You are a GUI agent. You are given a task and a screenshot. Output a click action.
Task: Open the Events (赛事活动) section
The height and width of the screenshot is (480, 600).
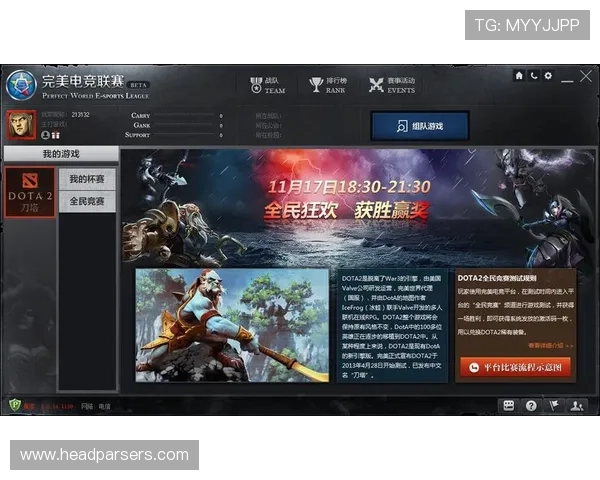[x=392, y=85]
